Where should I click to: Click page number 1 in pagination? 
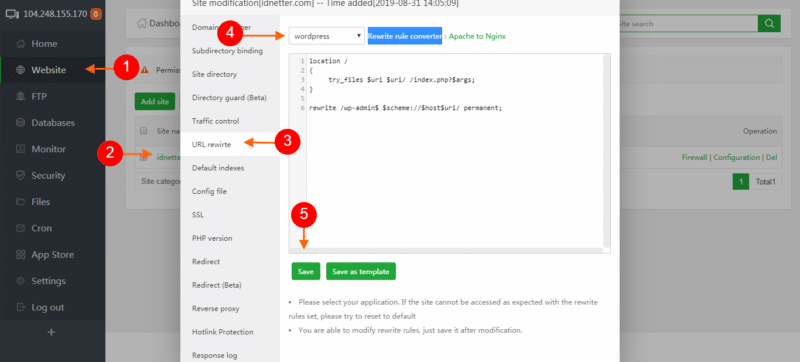coord(740,182)
